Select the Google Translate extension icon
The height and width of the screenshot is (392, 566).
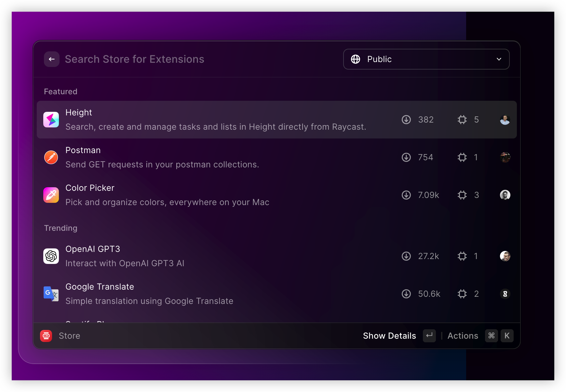click(51, 294)
